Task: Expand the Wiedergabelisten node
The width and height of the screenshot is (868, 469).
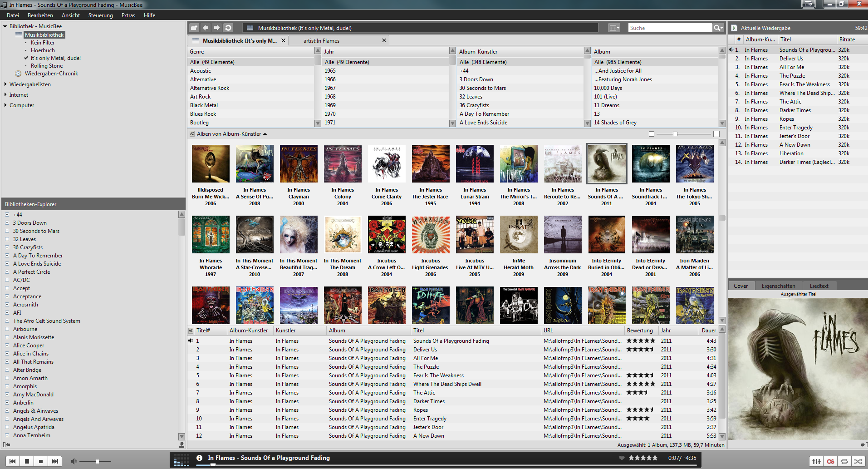Action: click(5, 84)
